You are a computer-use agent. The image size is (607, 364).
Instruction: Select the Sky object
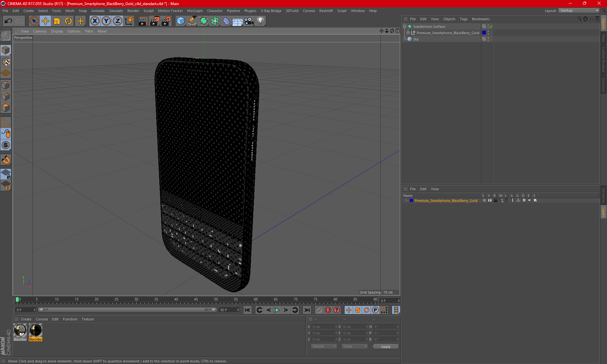(x=416, y=39)
